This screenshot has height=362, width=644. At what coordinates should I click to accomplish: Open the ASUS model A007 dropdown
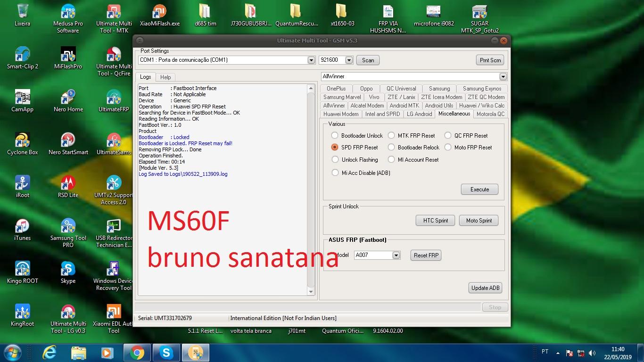(396, 255)
